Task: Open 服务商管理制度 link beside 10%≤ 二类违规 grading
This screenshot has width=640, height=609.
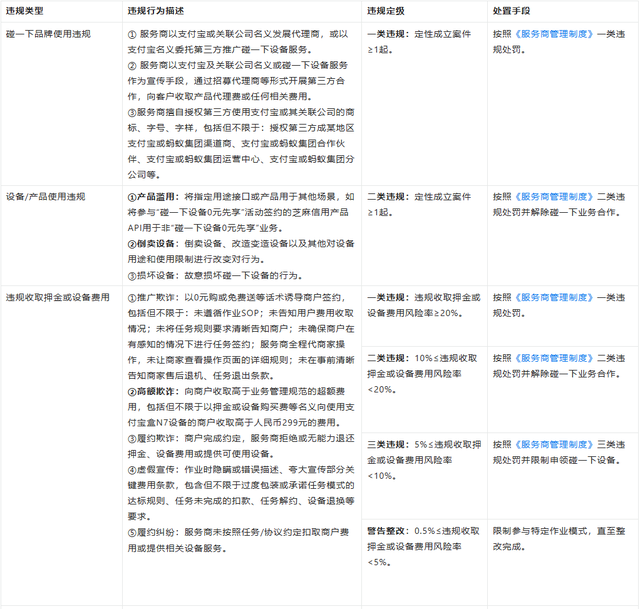Action: [x=554, y=358]
